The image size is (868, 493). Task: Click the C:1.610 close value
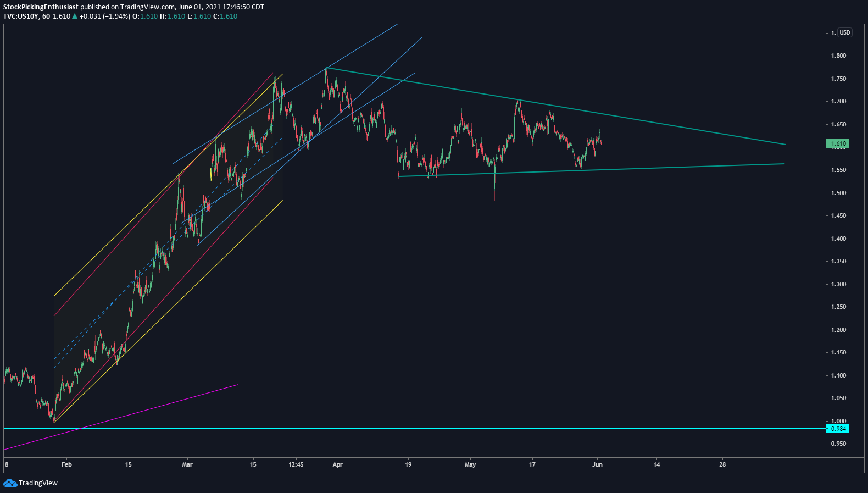tap(225, 16)
